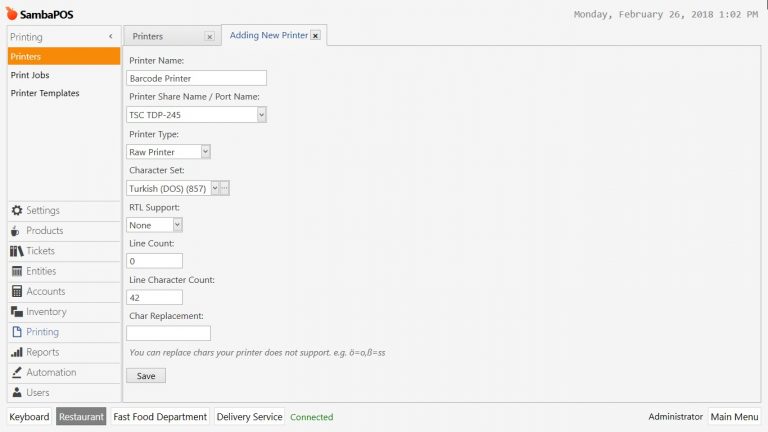Click the Char Replacement input field
Viewport: 768px width, 432px height.
(168, 333)
